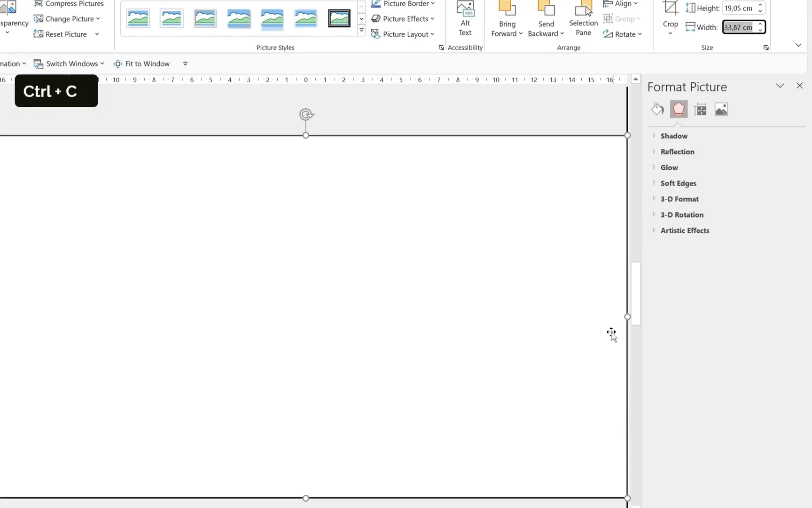Image resolution: width=812 pixels, height=508 pixels.
Task: Open Switch Windows dropdown
Action: (x=69, y=63)
